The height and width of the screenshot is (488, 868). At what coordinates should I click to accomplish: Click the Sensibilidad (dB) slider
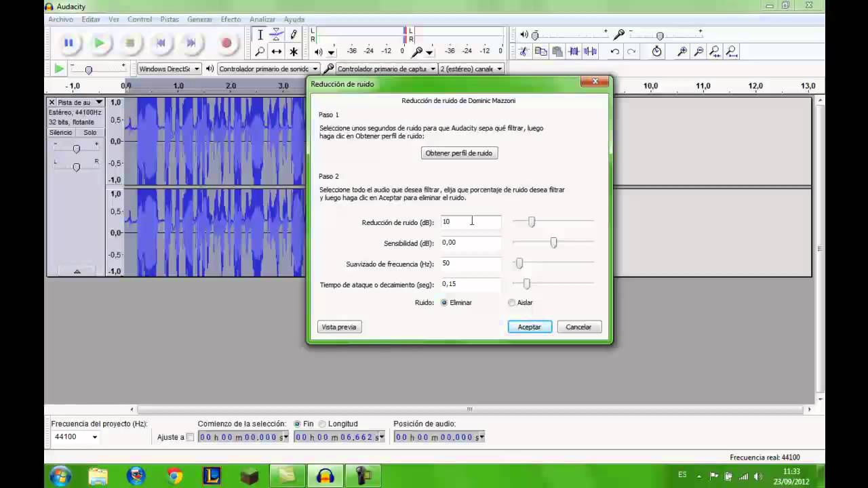coord(553,243)
